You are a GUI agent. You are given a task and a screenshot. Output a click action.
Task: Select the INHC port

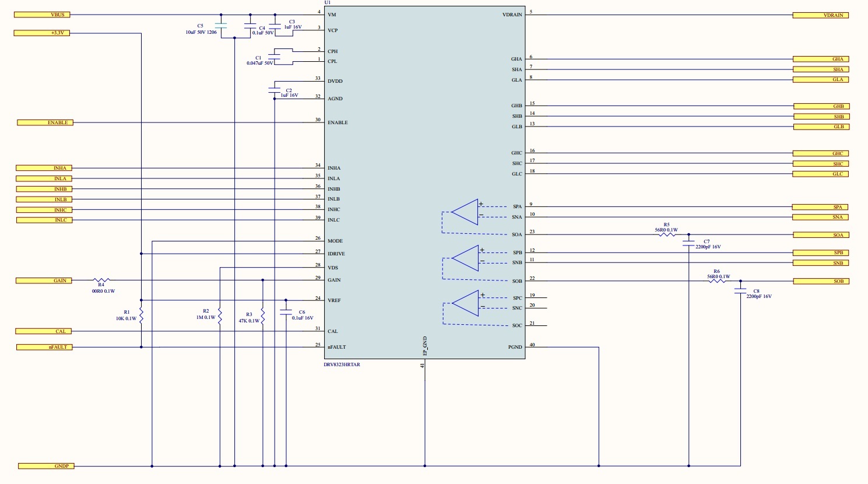click(44, 210)
